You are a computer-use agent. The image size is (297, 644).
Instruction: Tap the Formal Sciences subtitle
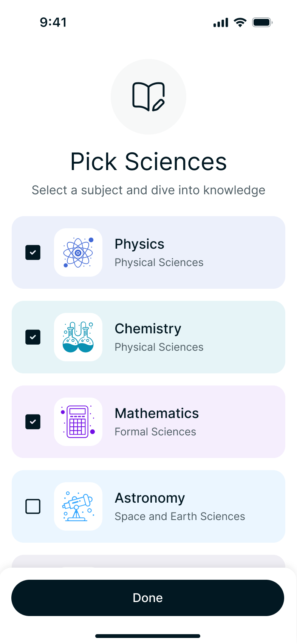tap(155, 432)
